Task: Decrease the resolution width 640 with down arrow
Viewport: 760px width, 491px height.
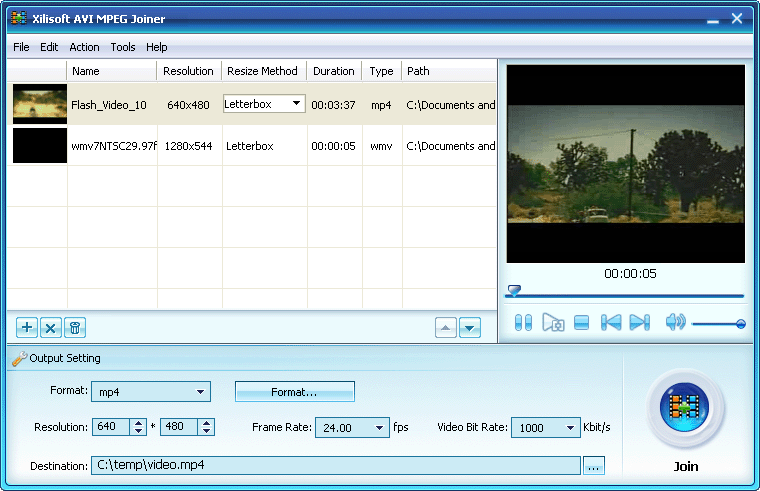Action: click(139, 431)
